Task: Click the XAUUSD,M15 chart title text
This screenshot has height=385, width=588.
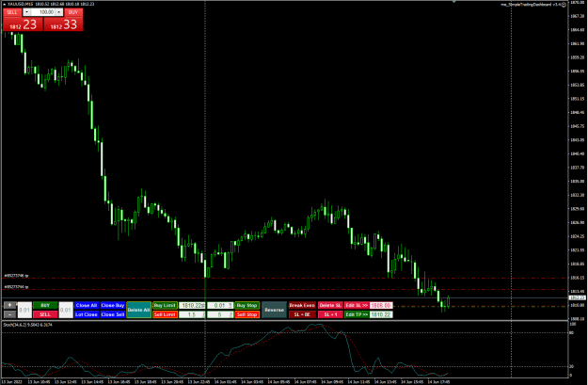Action: click(21, 4)
